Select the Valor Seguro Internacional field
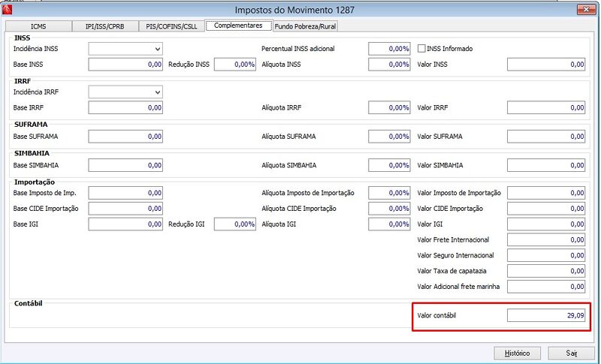The image size is (601, 364). tap(546, 255)
